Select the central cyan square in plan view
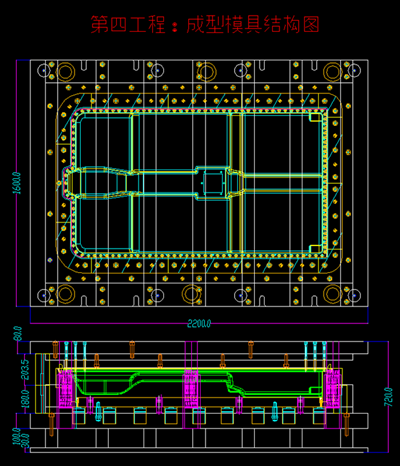 213,182
